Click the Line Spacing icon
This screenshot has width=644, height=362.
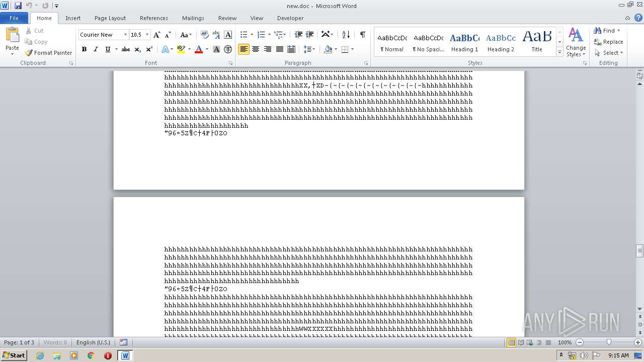point(307,49)
